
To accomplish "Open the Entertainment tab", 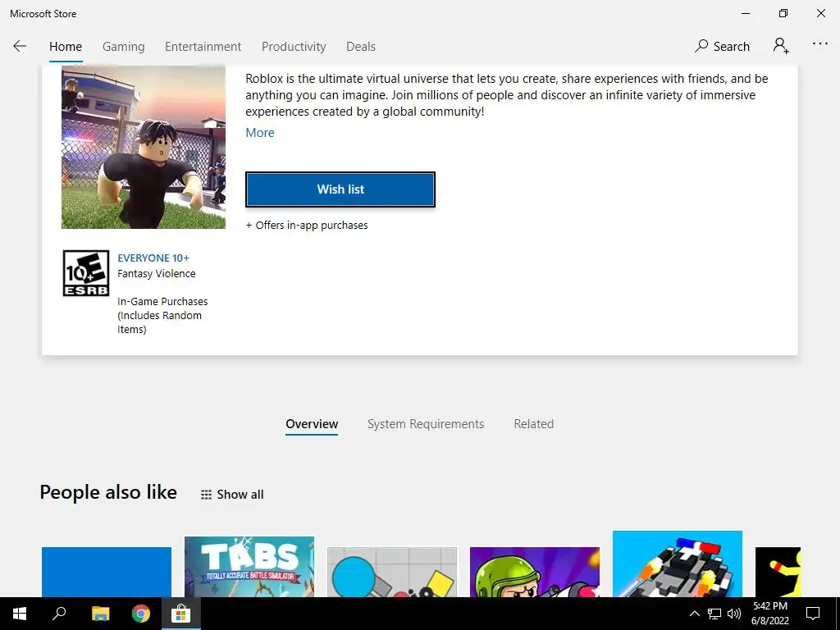I will (x=203, y=47).
